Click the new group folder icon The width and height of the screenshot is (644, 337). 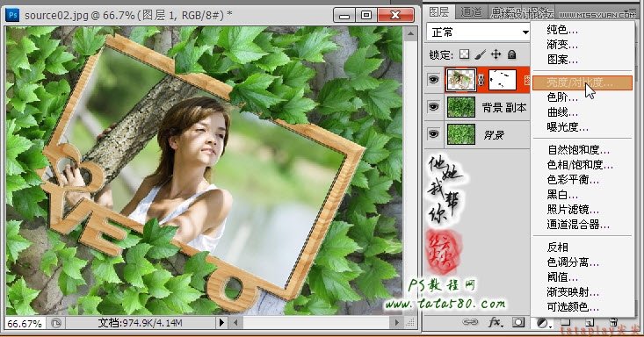566,322
